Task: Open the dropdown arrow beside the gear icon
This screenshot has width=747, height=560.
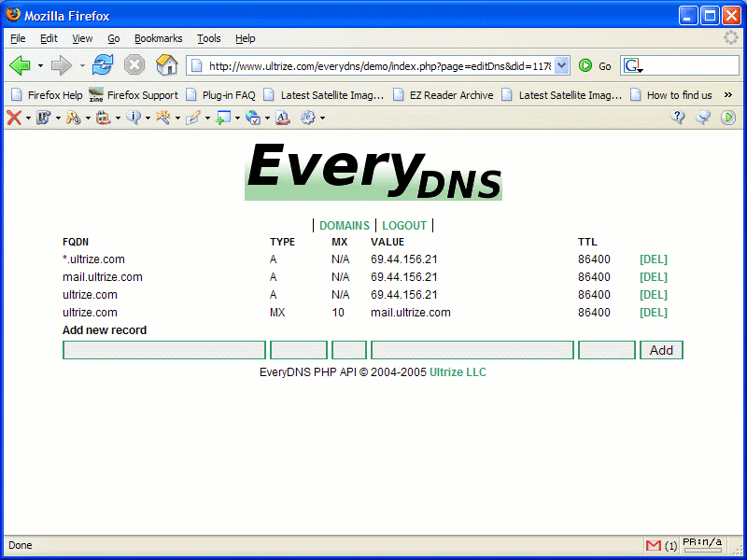Action: (322, 118)
